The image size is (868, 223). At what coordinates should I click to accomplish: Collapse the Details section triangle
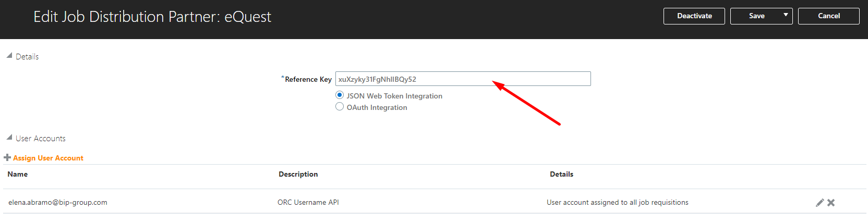[x=9, y=55]
